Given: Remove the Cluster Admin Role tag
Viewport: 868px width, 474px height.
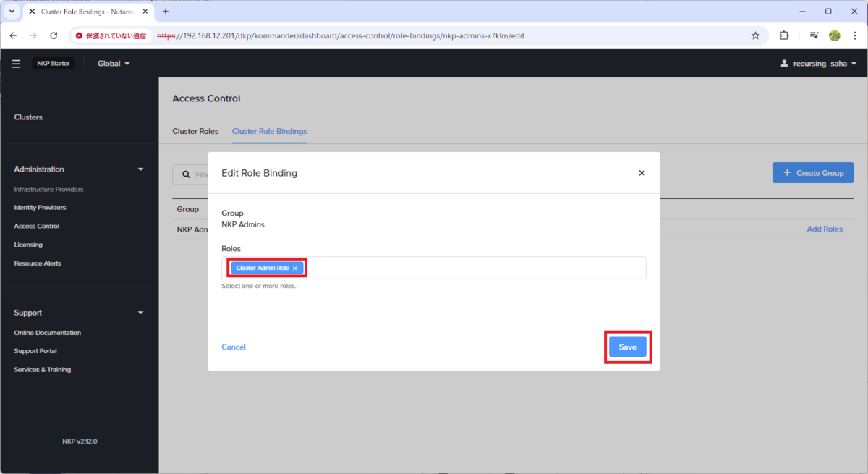Looking at the screenshot, I should (295, 268).
